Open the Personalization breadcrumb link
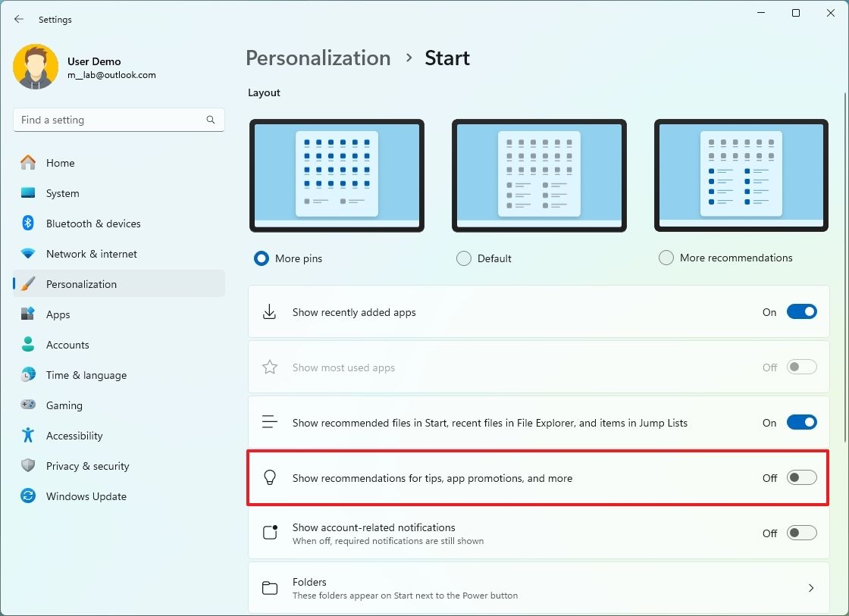Screen dimensions: 849x616 [x=318, y=58]
